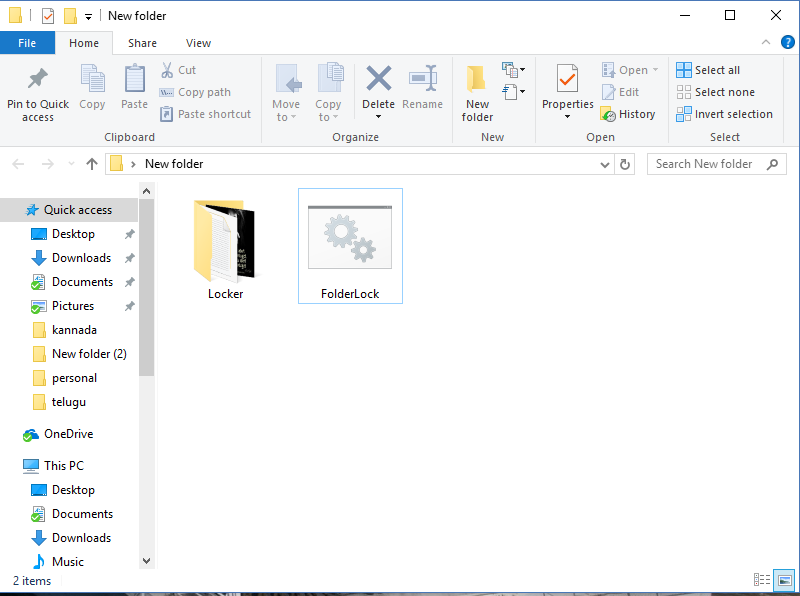The height and width of the screenshot is (596, 800).
Task: Open the FolderLock application
Action: (350, 238)
